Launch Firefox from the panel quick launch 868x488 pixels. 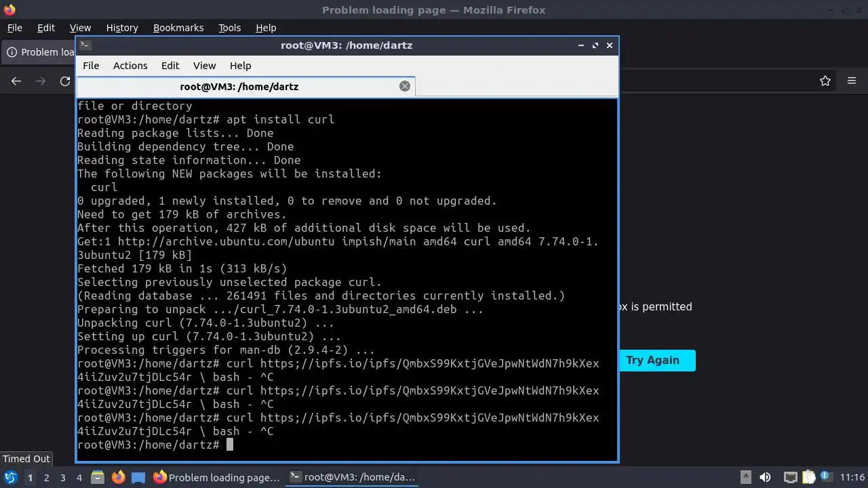point(118,478)
